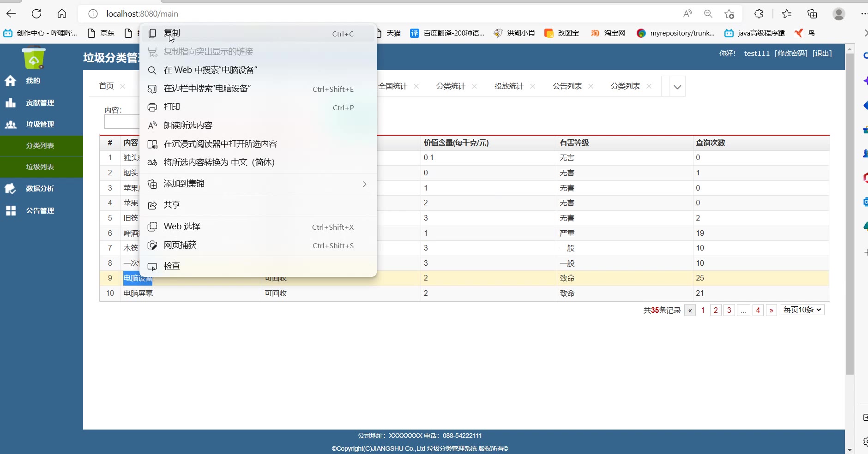Go to page 2 in pagination

tap(716, 310)
